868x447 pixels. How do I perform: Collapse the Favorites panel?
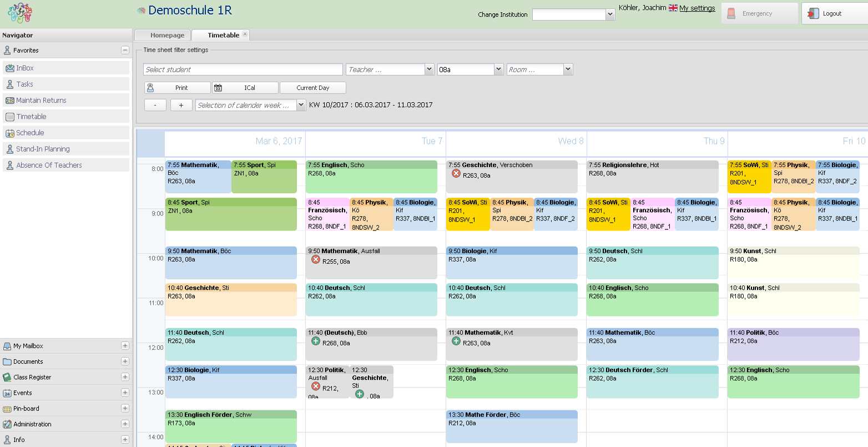pos(125,50)
